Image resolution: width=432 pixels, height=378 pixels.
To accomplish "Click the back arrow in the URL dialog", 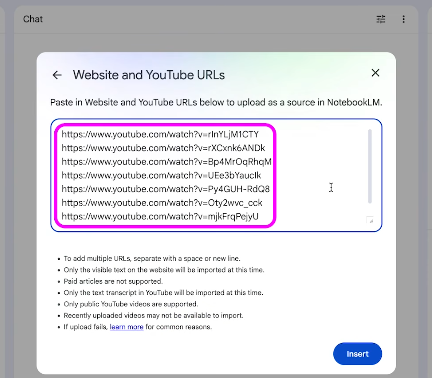I will pyautogui.click(x=57, y=75).
